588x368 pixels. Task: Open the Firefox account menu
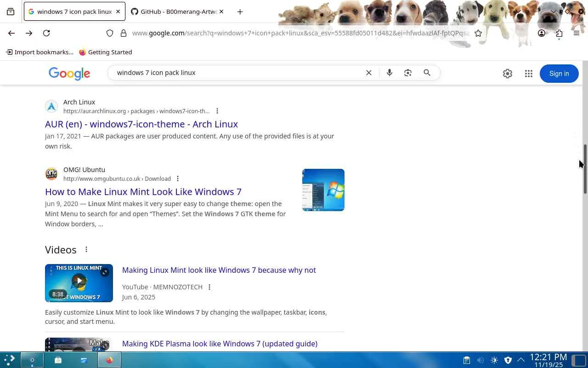click(542, 33)
